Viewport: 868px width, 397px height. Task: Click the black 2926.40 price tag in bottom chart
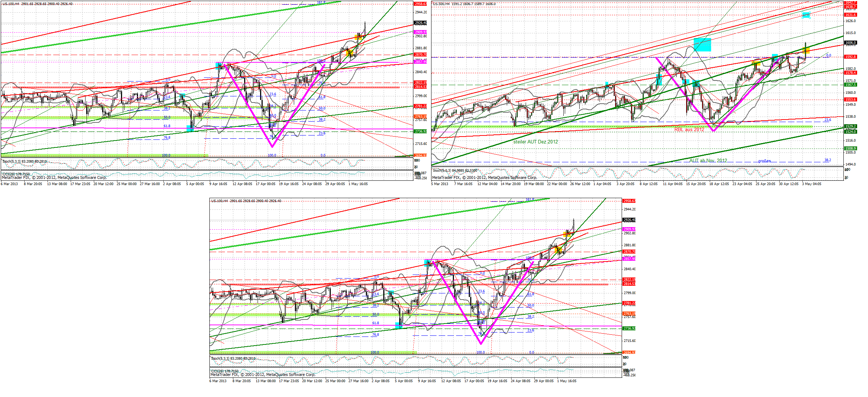coord(629,220)
